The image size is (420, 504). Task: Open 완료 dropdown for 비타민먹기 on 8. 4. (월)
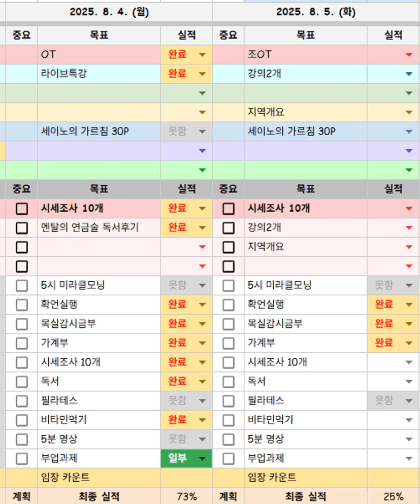tap(202, 420)
